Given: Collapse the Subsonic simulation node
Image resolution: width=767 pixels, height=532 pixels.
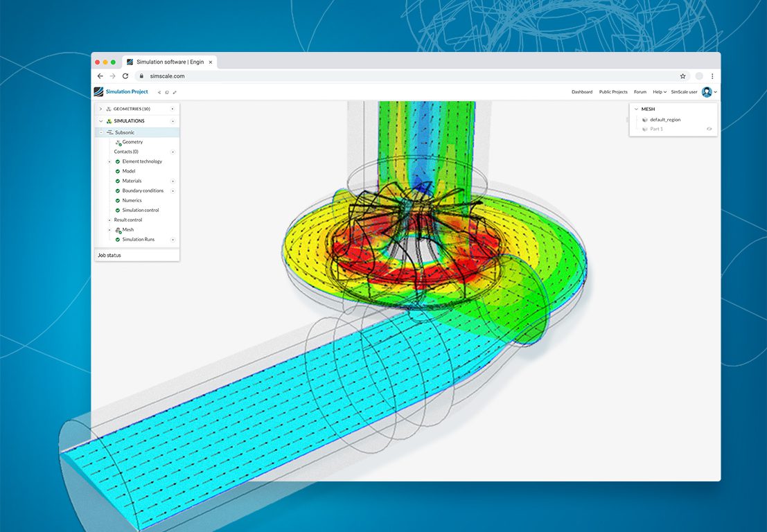Looking at the screenshot, I should tap(101, 132).
